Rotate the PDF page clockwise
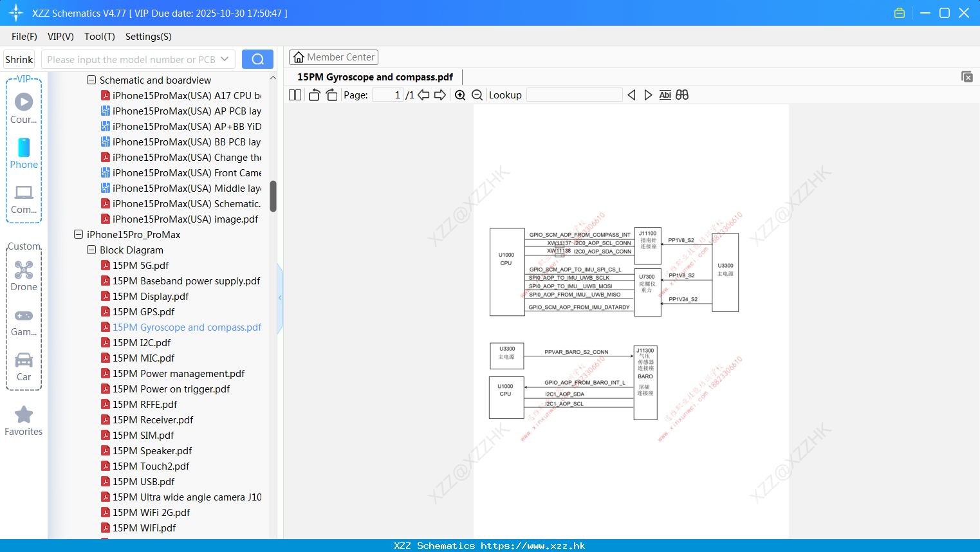Image resolution: width=980 pixels, height=552 pixels. click(x=331, y=95)
